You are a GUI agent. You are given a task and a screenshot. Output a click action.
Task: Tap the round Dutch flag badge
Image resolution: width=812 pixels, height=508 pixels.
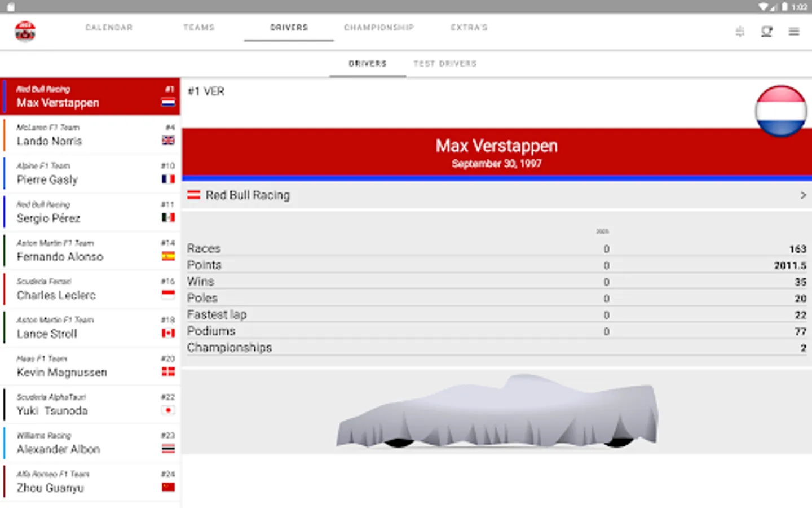tap(781, 111)
